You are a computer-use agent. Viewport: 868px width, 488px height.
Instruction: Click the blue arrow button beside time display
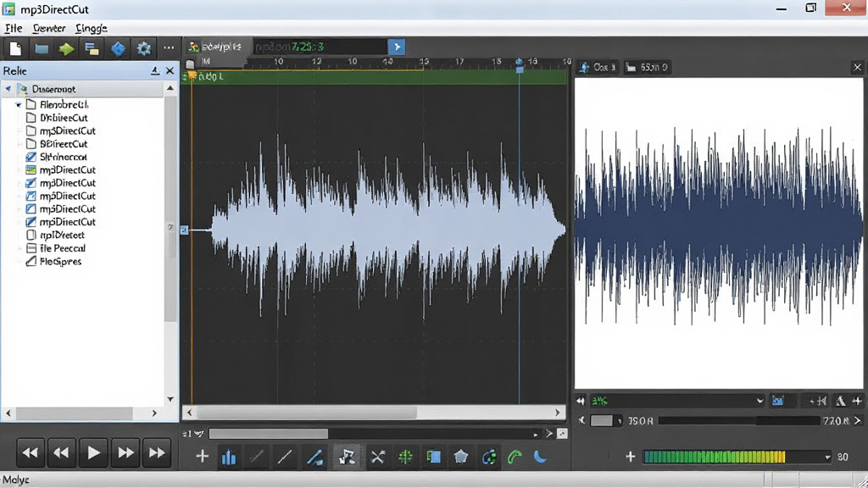tap(397, 47)
